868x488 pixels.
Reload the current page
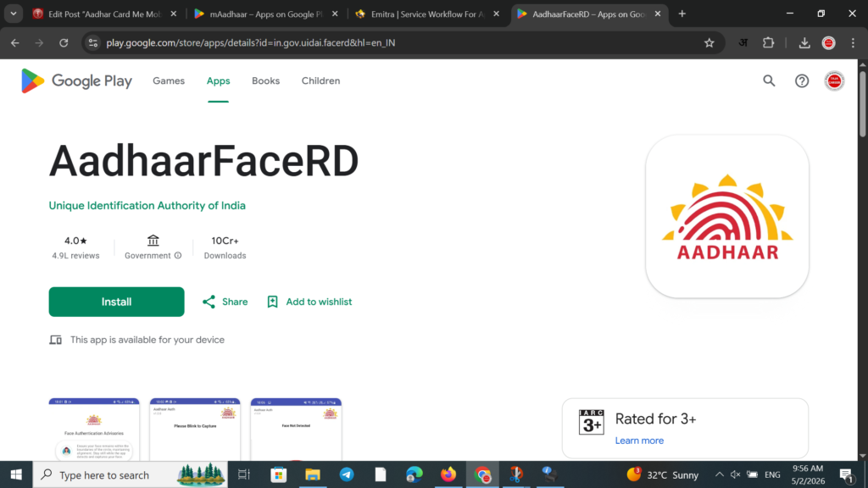(x=64, y=42)
